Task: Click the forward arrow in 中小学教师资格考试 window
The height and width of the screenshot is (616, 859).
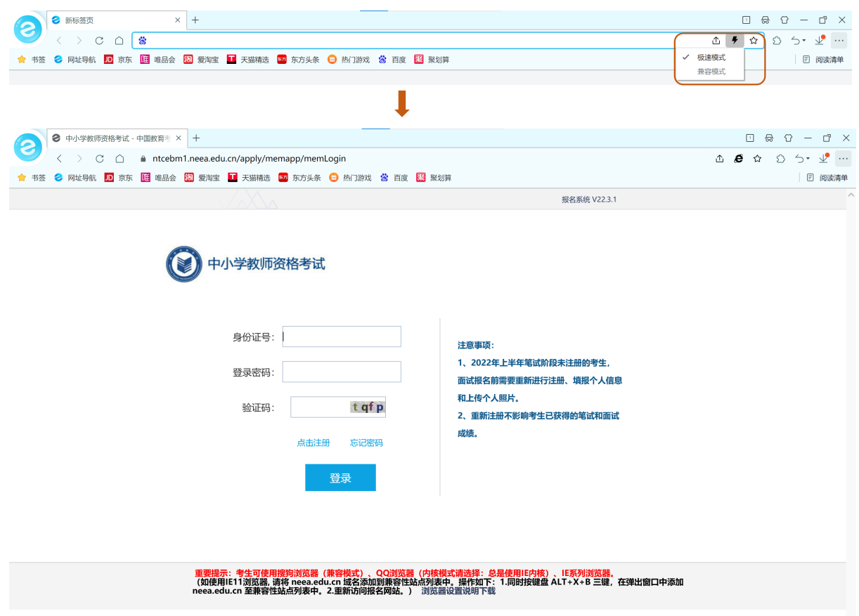Action: [x=79, y=159]
